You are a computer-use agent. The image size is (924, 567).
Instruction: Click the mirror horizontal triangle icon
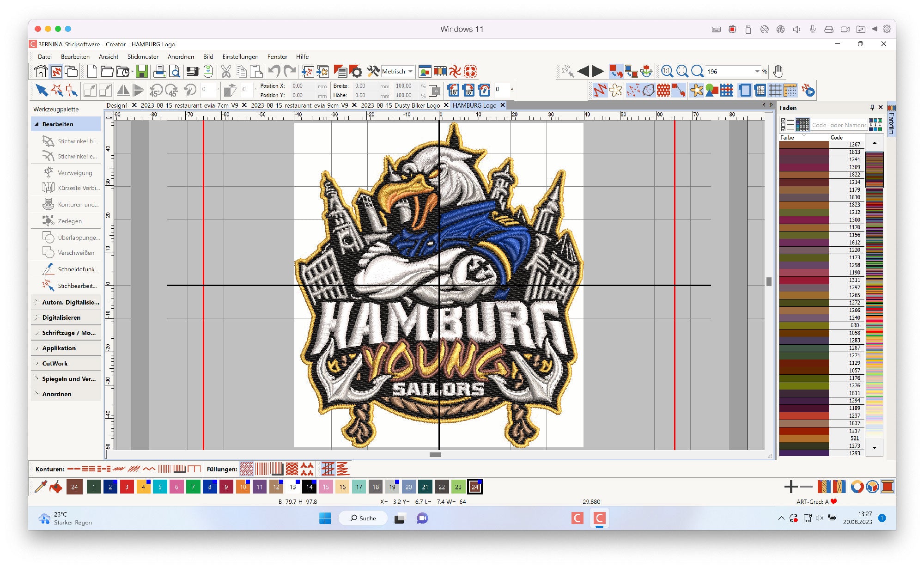tap(123, 90)
